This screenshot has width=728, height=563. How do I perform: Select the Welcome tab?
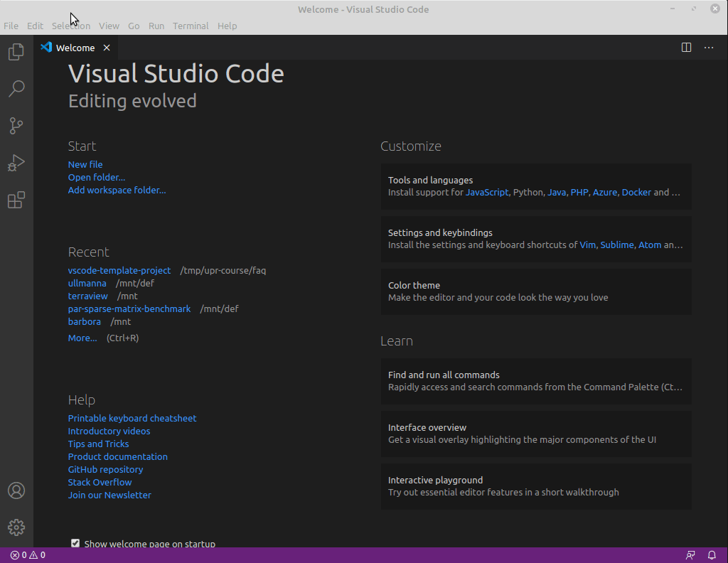pyautogui.click(x=75, y=48)
